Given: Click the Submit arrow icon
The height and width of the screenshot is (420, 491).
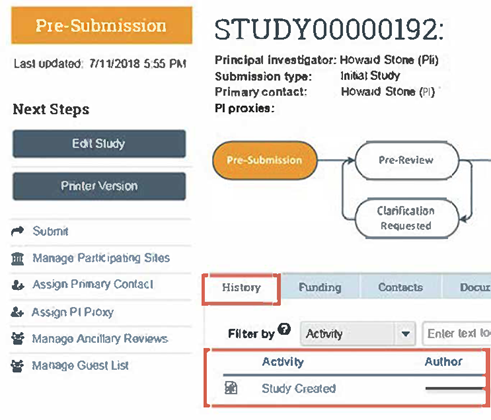Looking at the screenshot, I should [x=18, y=231].
